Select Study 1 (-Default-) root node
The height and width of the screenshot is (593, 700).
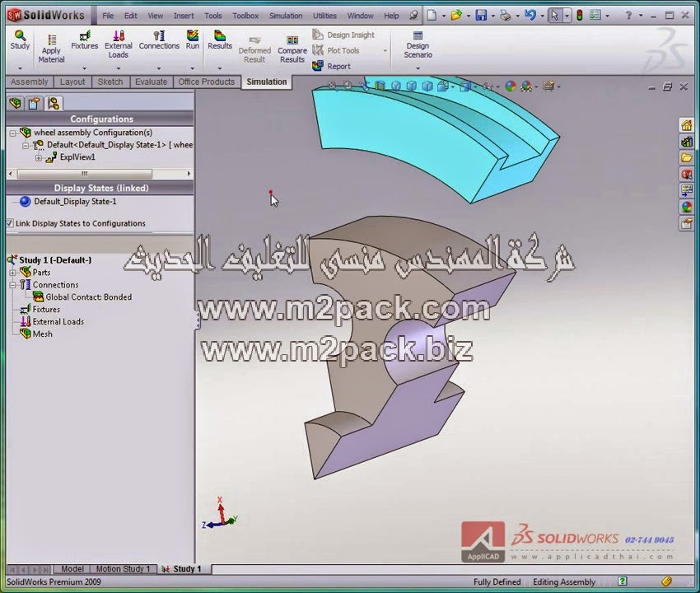[x=49, y=260]
